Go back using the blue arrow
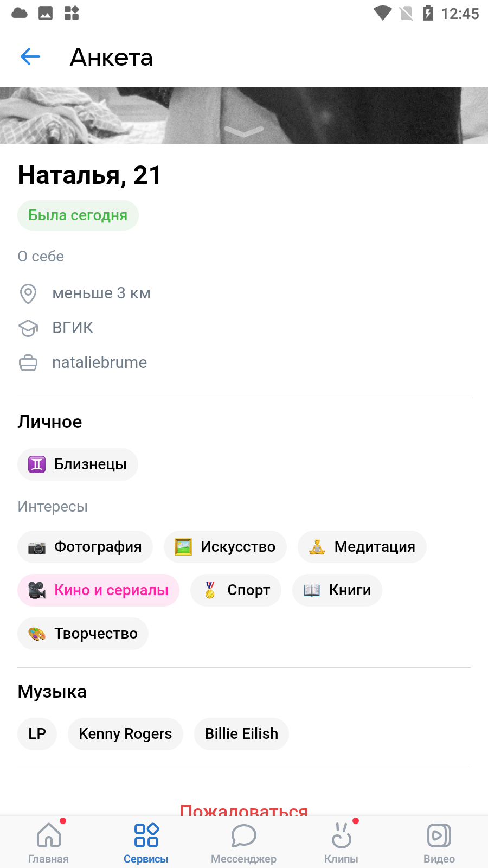488x868 pixels. click(x=30, y=56)
